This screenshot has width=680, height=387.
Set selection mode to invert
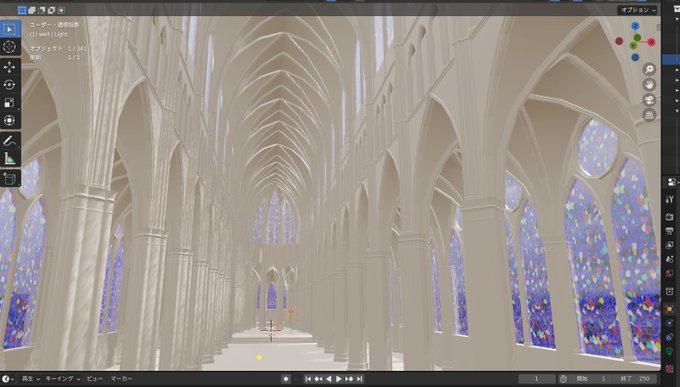coord(52,10)
